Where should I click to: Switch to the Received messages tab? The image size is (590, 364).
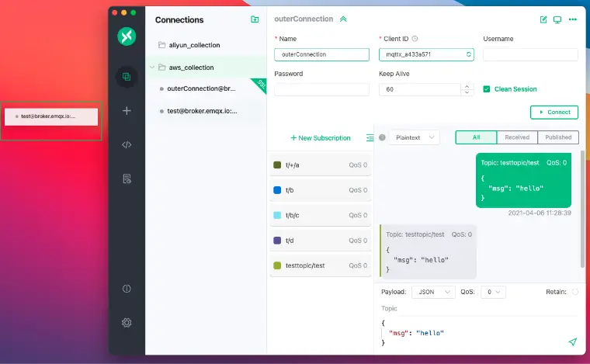pyautogui.click(x=516, y=137)
